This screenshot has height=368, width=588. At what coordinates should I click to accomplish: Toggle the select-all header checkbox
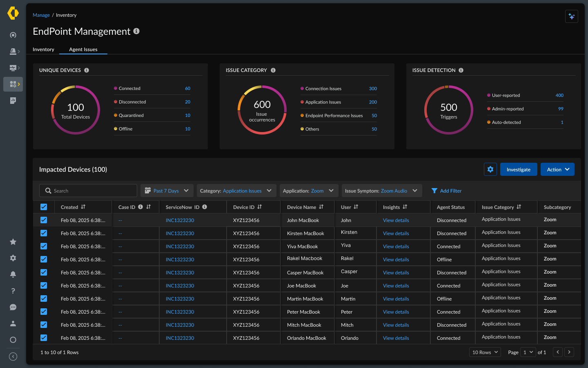44,207
